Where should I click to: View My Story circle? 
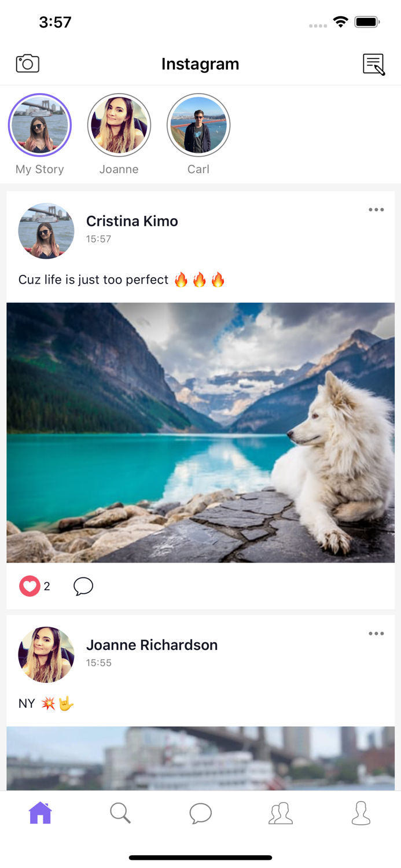(40, 125)
